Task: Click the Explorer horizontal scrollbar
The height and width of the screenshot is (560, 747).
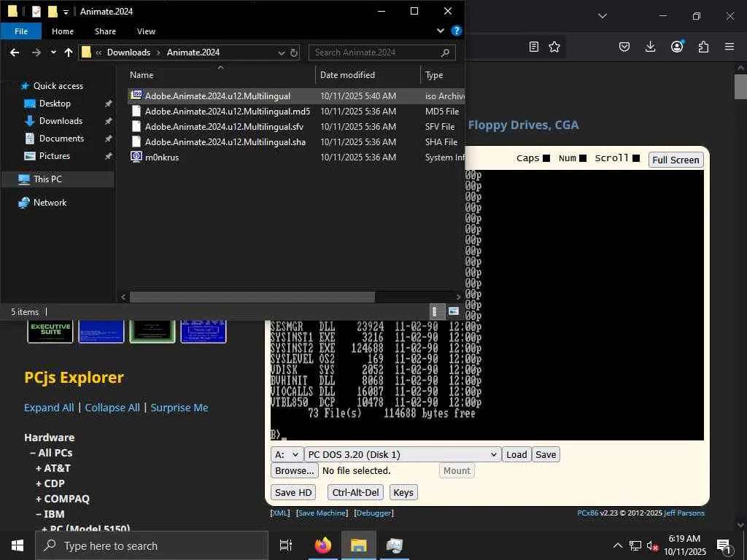Action: tap(252, 297)
